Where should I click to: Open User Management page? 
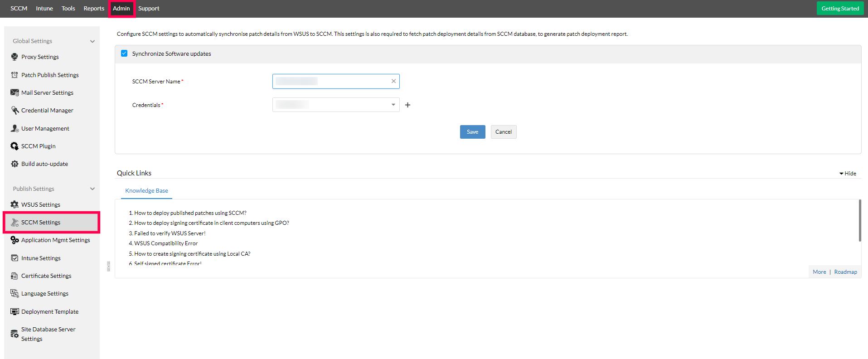(45, 128)
